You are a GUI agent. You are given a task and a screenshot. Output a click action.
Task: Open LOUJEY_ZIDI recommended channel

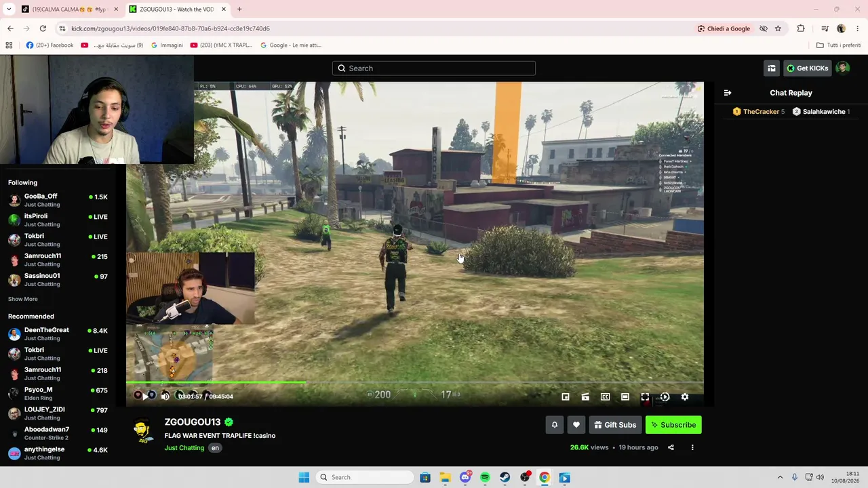point(58,413)
